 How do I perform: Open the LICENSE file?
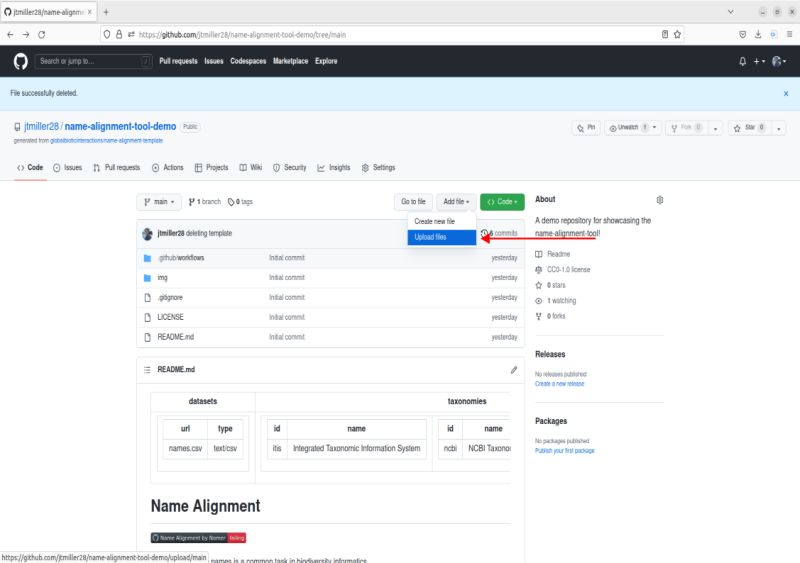tap(170, 317)
